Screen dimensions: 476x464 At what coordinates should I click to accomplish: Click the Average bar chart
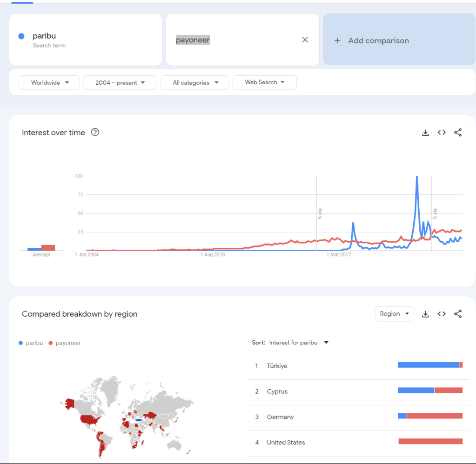[x=41, y=248]
